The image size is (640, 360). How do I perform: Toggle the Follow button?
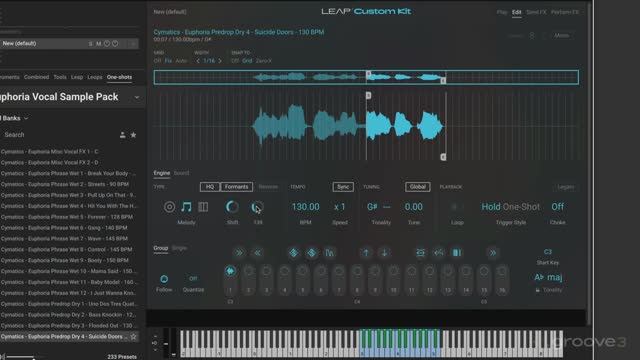164,279
